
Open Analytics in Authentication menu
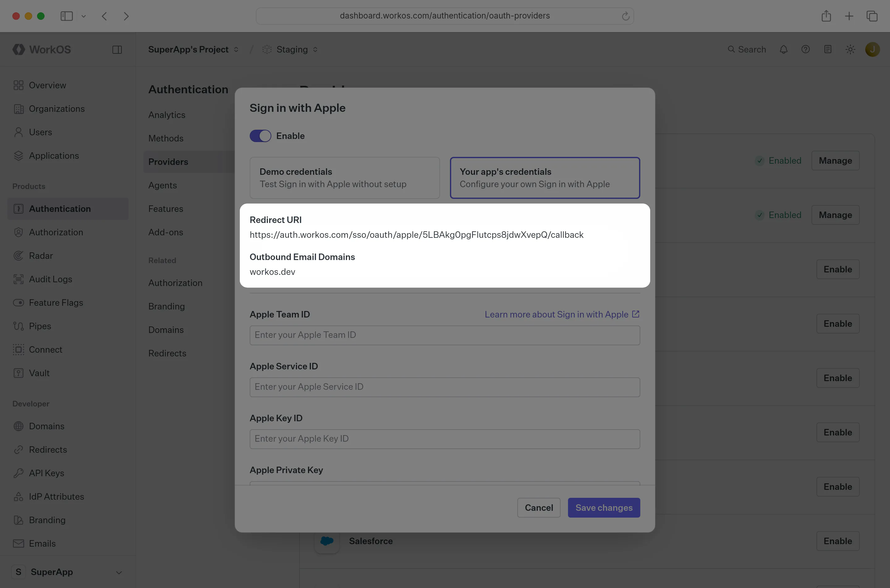click(x=167, y=115)
